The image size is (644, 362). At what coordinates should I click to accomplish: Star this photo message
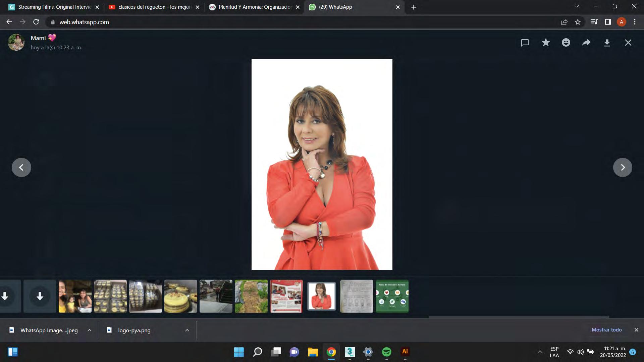pyautogui.click(x=546, y=43)
